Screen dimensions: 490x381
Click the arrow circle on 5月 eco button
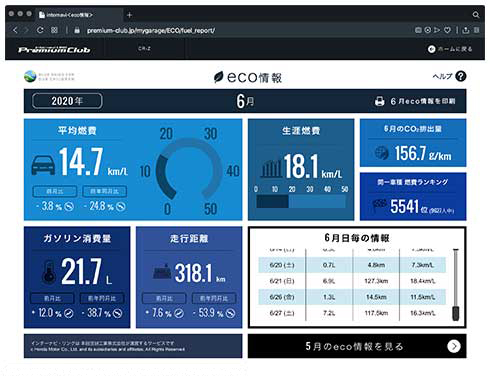[x=454, y=346]
